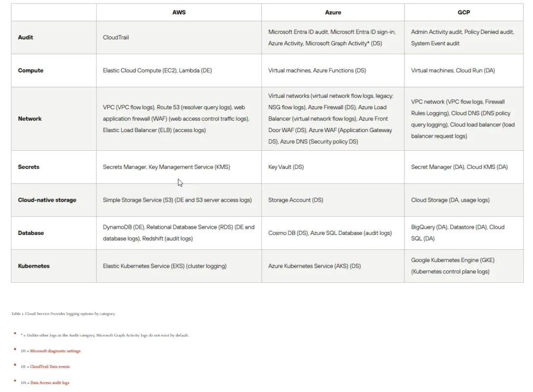
Task: Select the Compute row label
Action: tap(31, 70)
